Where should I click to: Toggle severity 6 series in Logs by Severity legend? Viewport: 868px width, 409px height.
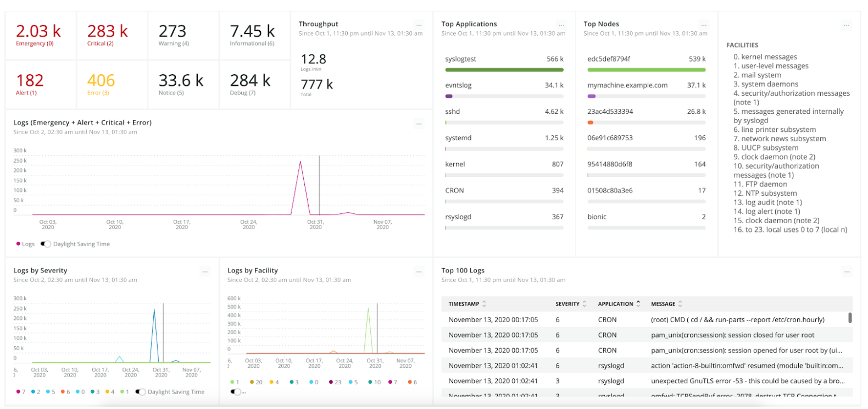coord(65,392)
